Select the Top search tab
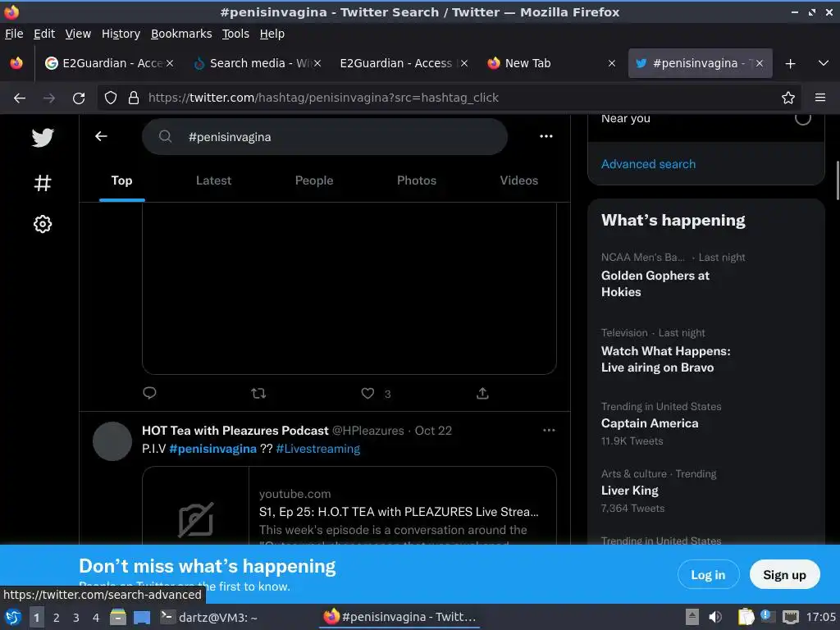Screen dimensions: 840x630 click(x=121, y=180)
